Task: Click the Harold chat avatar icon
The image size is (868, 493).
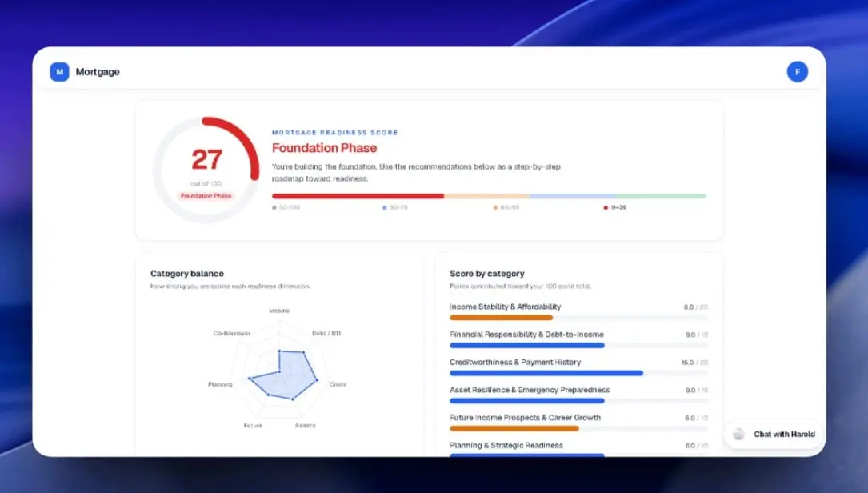Action: pos(738,435)
